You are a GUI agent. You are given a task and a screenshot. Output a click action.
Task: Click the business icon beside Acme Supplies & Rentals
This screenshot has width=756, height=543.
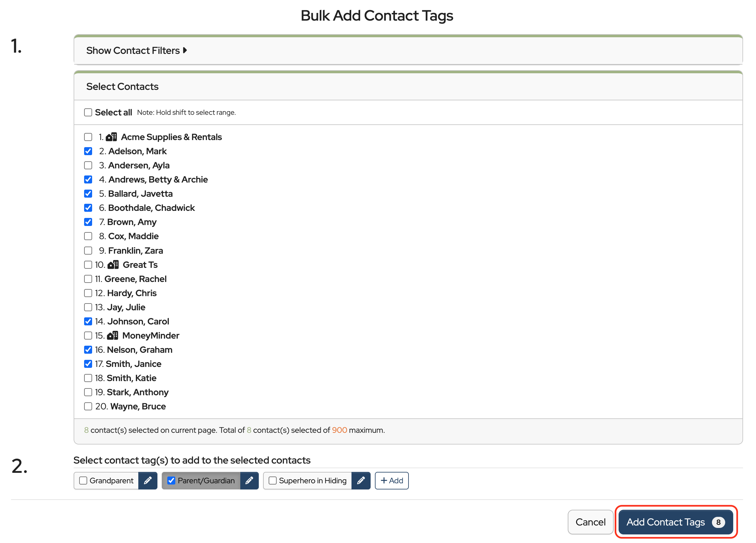tap(111, 137)
